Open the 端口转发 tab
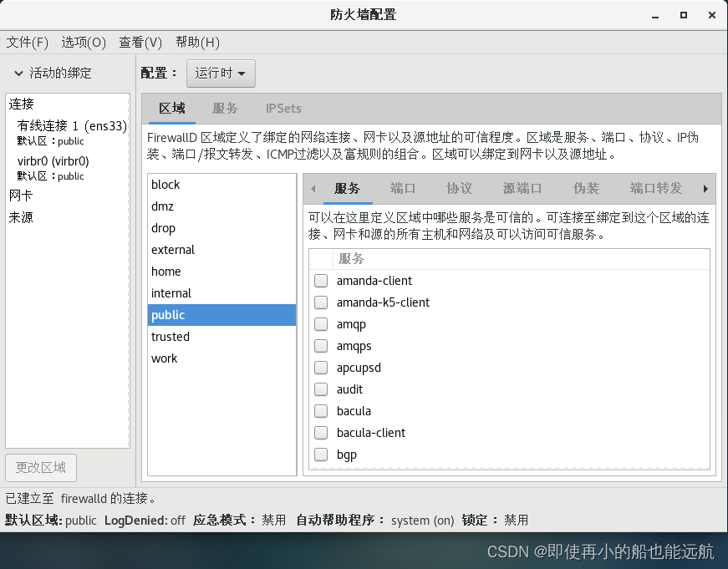Screen dimensions: 728x569 coord(655,189)
